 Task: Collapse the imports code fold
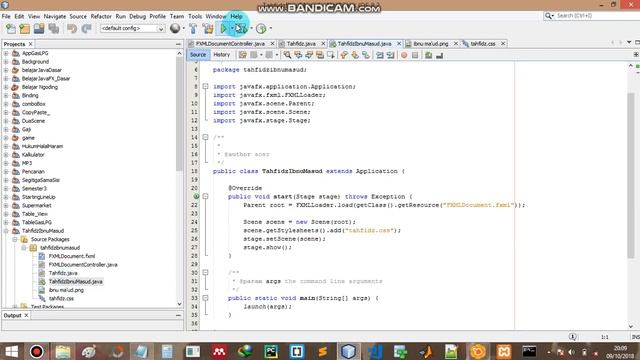pyautogui.click(x=205, y=87)
